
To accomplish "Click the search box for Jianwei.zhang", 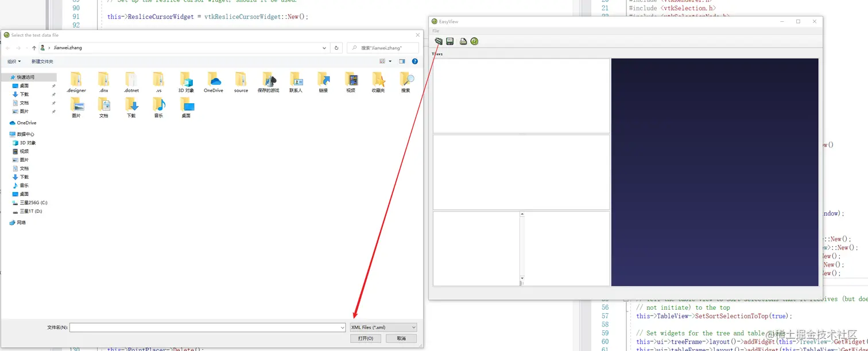I will (x=383, y=48).
